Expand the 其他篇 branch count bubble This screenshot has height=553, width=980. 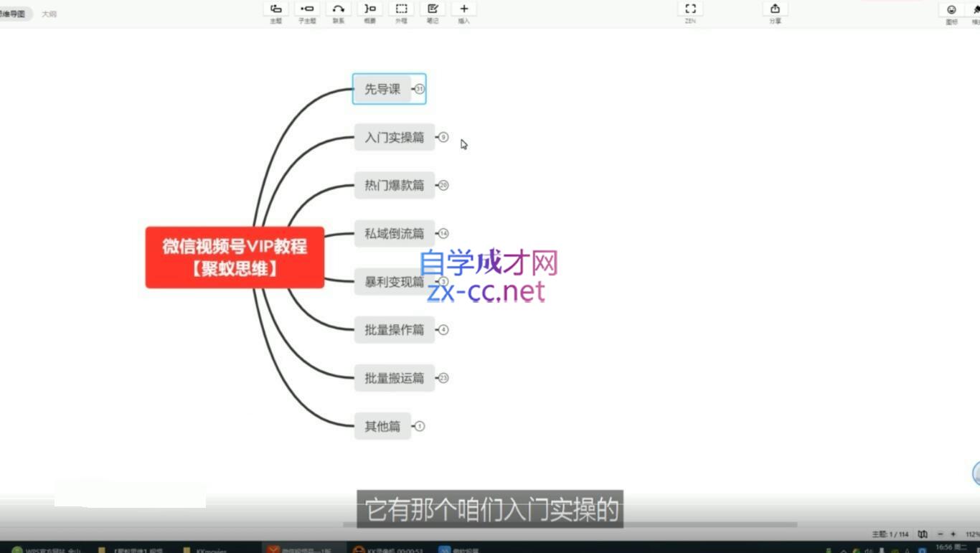[x=420, y=426]
